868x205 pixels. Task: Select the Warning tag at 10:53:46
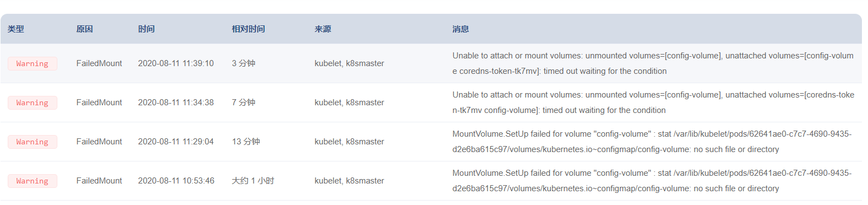pos(32,181)
